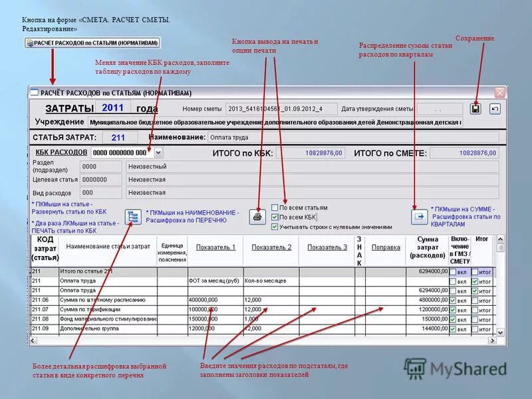Click the Кол-во месяцев cell
532x399 pixels.
click(271, 281)
